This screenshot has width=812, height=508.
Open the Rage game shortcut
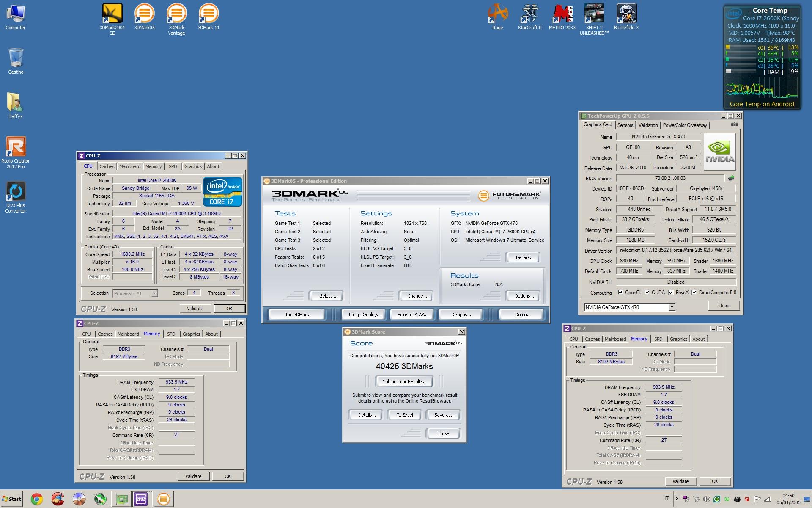click(498, 17)
